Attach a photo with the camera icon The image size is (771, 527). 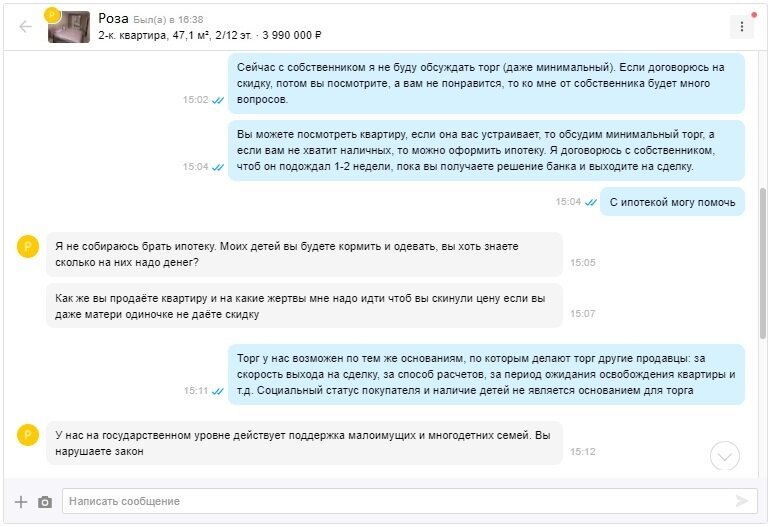click(x=45, y=502)
